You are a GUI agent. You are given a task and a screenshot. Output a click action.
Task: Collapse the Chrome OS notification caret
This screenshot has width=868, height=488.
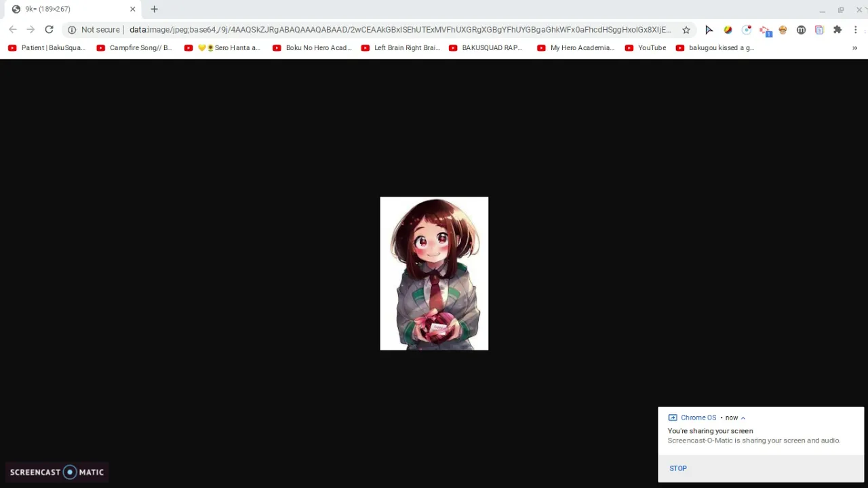click(x=743, y=418)
